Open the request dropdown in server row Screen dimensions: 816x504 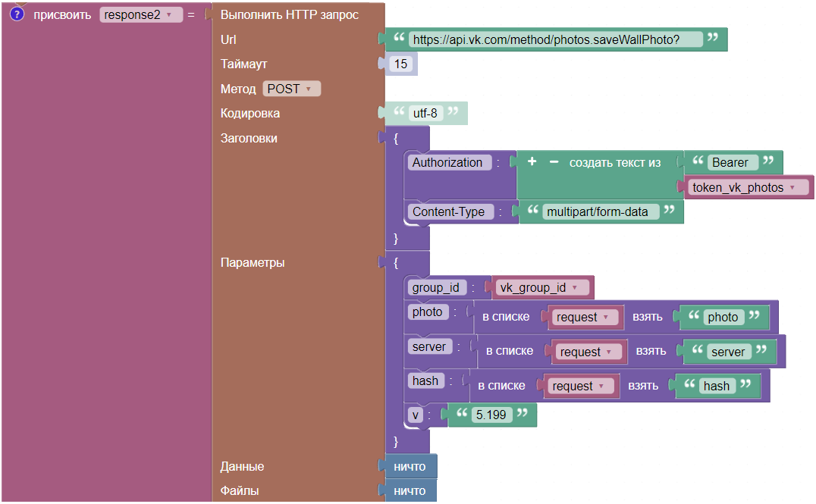(x=588, y=352)
